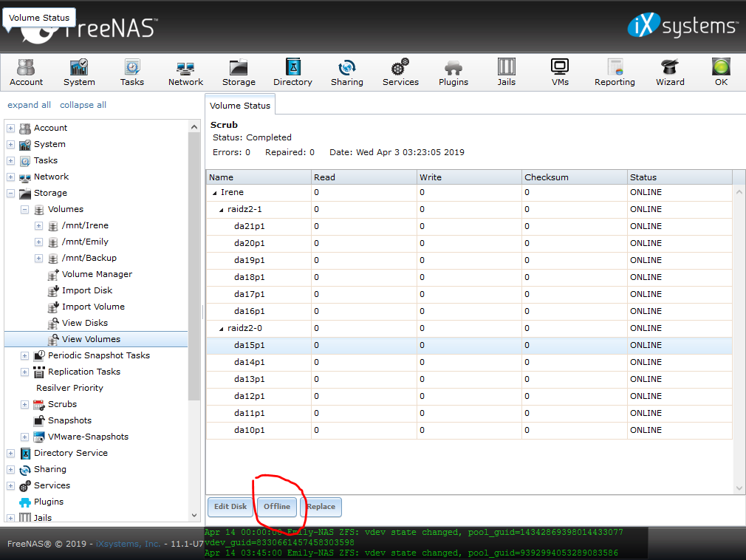Open the Services toolbar icon
Image resolution: width=746 pixels, height=560 pixels.
click(400, 72)
